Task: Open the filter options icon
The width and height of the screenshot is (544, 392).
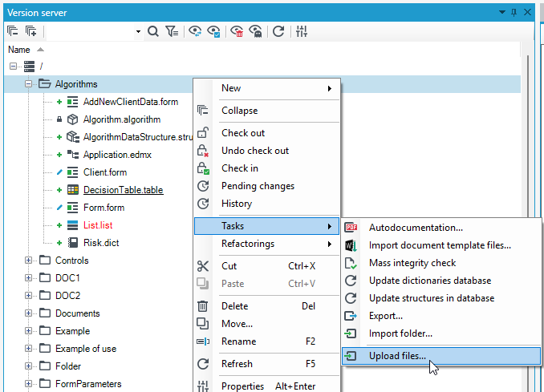Action: 172,31
